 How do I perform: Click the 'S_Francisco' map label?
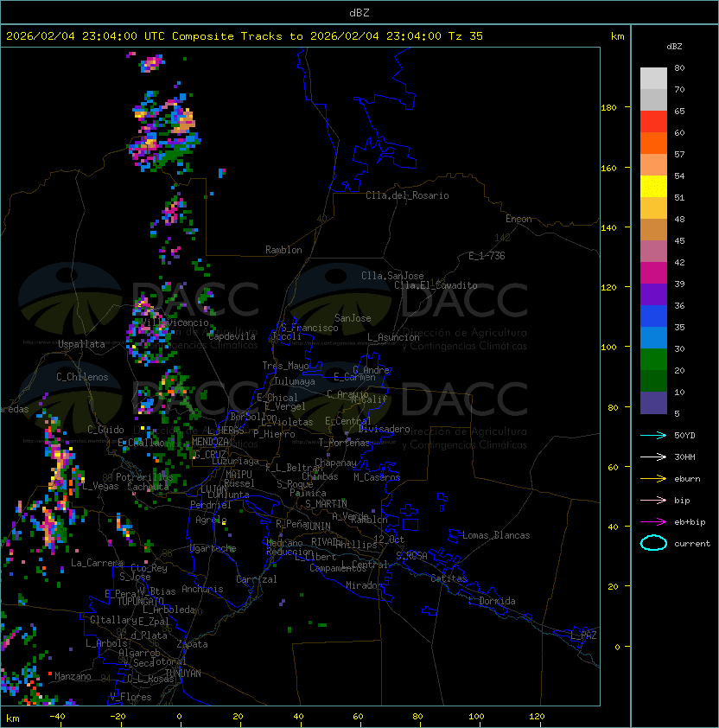point(309,328)
